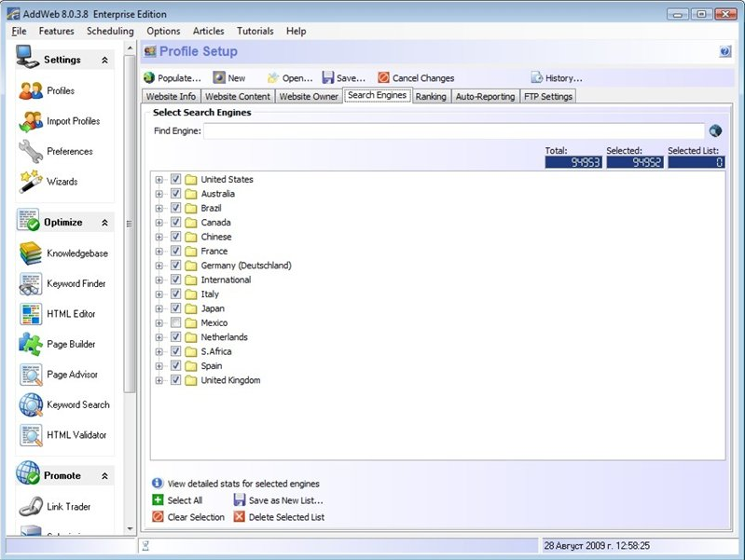Screen dimensions: 745x560
Task: Open the Scheduling menu
Action: pyautogui.click(x=110, y=31)
